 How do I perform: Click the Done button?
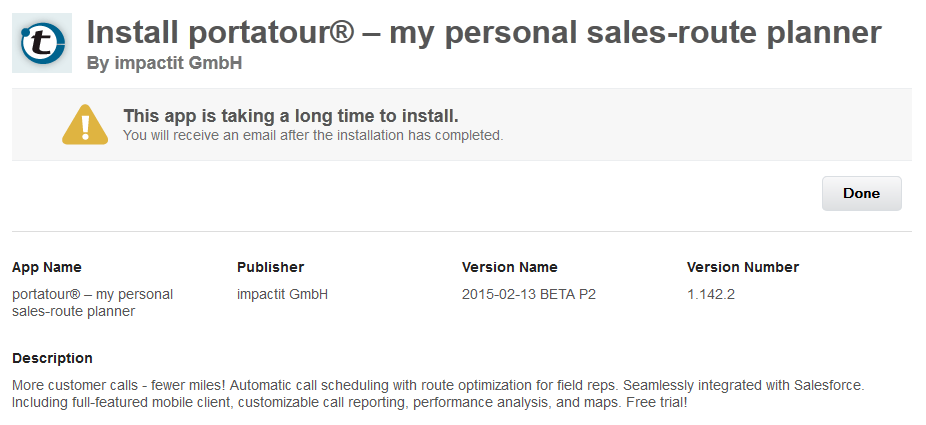[862, 194]
